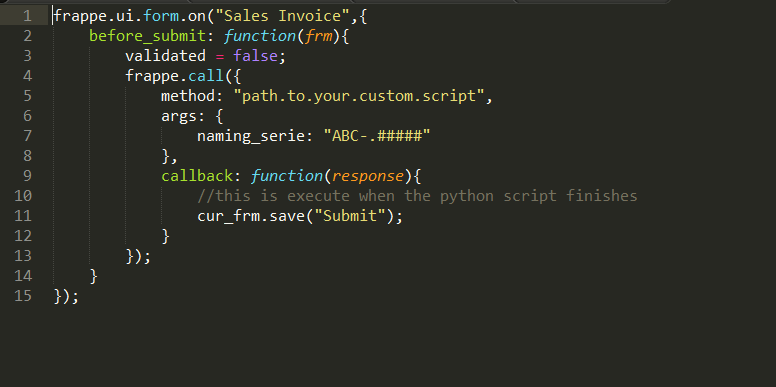Click line number 9 in the gutter
The width and height of the screenshot is (776, 387).
[27, 176]
